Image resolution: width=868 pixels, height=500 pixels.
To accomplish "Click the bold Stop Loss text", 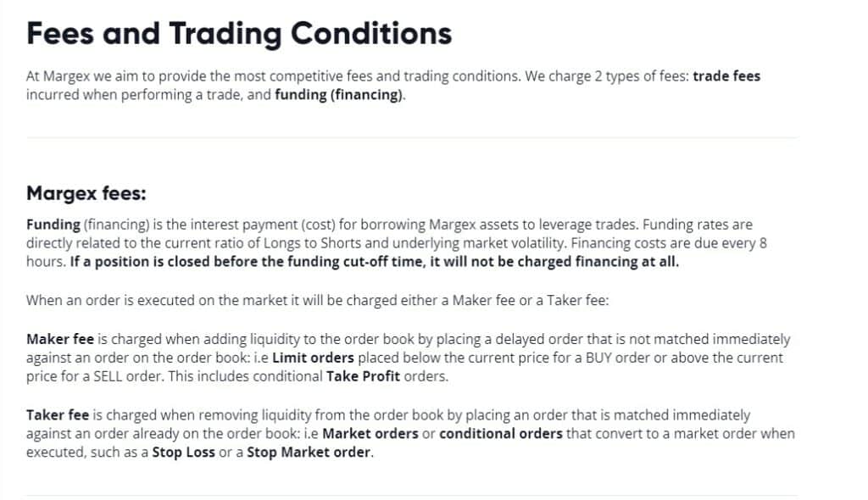I will click(183, 453).
